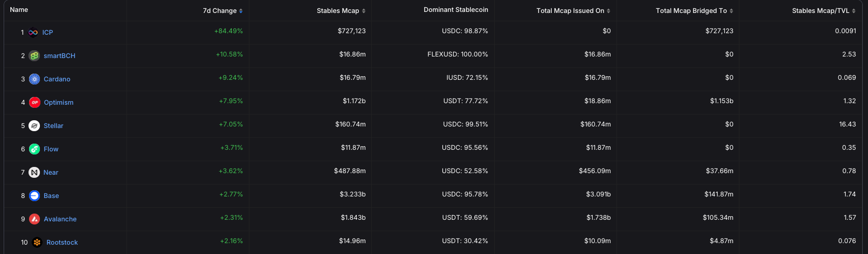Viewport: 868px width, 254px height.
Task: Click the Optimism red logo icon
Action: click(x=34, y=102)
